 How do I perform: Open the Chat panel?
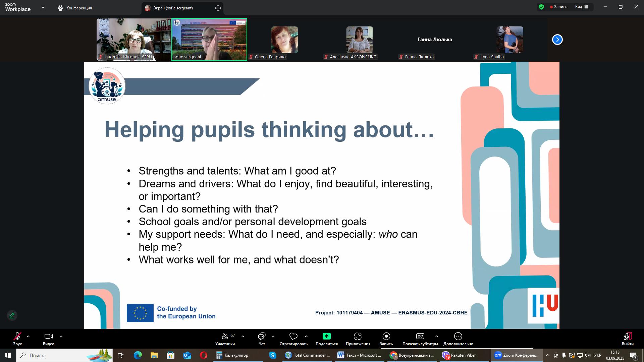point(262,336)
